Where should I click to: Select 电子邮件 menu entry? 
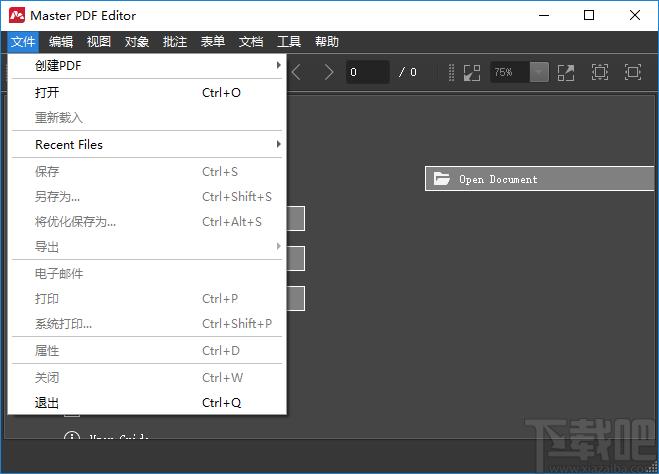(146, 274)
